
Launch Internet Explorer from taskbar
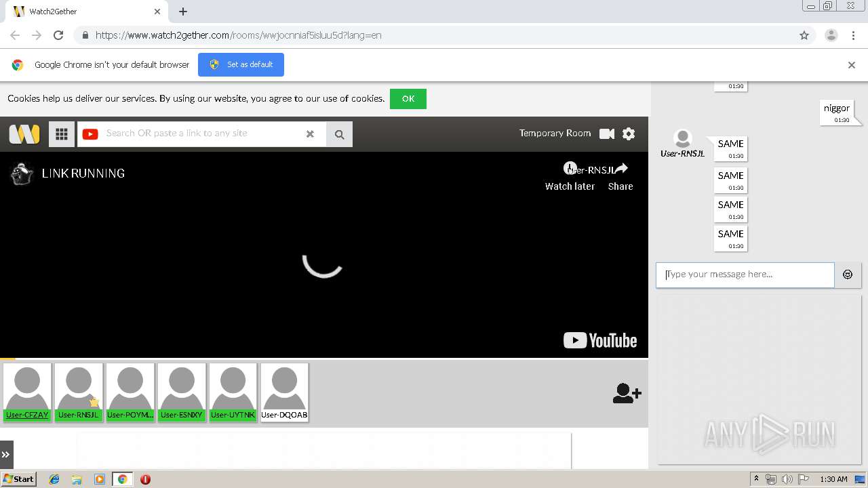point(54,479)
